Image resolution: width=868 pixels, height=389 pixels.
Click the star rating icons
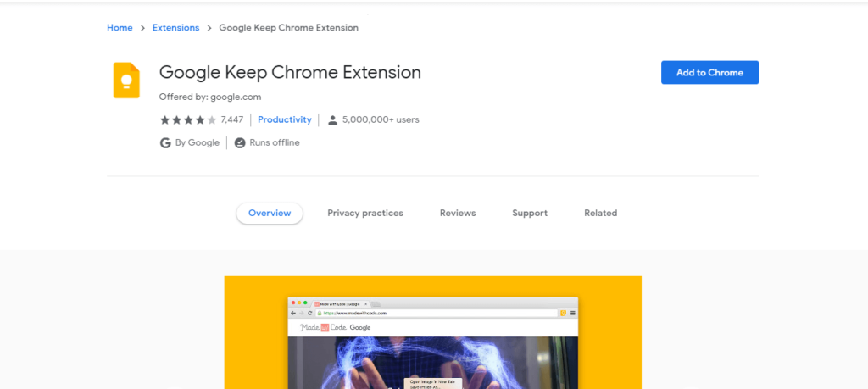pos(188,120)
